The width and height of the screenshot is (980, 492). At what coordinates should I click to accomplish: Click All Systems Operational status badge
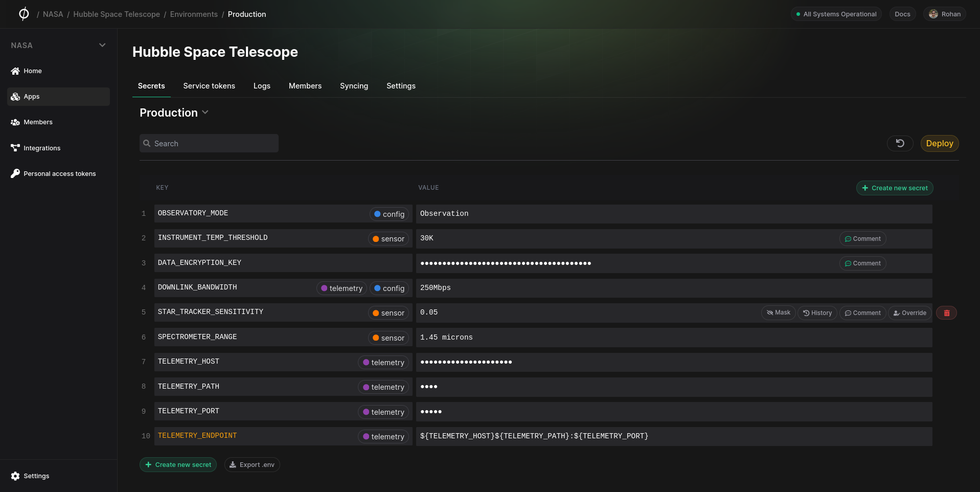coord(836,14)
